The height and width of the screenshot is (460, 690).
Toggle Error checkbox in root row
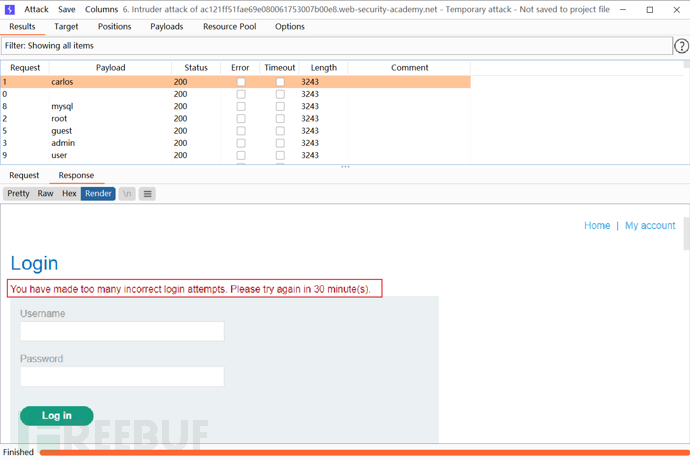[241, 119]
